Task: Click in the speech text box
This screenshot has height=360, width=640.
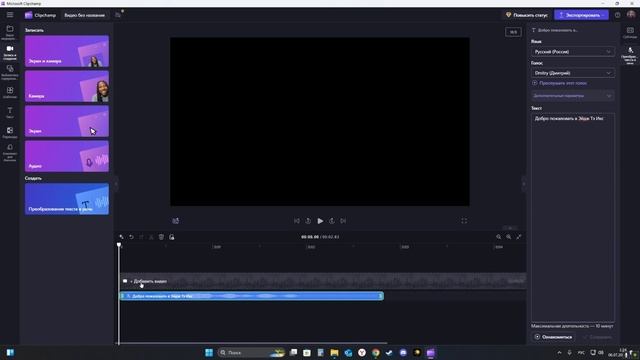Action: pos(573,218)
